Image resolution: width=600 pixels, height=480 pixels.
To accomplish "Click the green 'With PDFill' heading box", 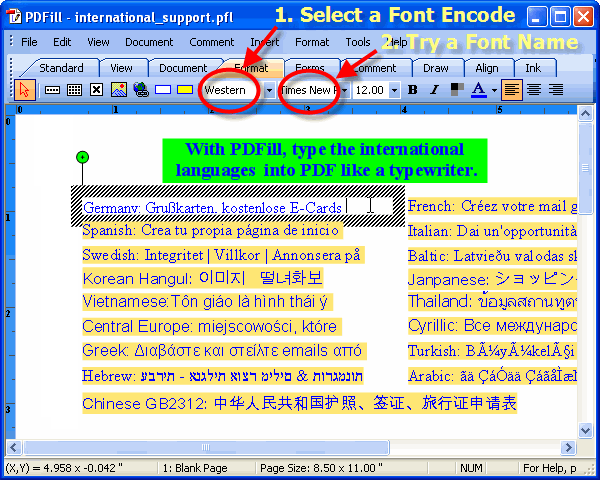I will point(324,160).
